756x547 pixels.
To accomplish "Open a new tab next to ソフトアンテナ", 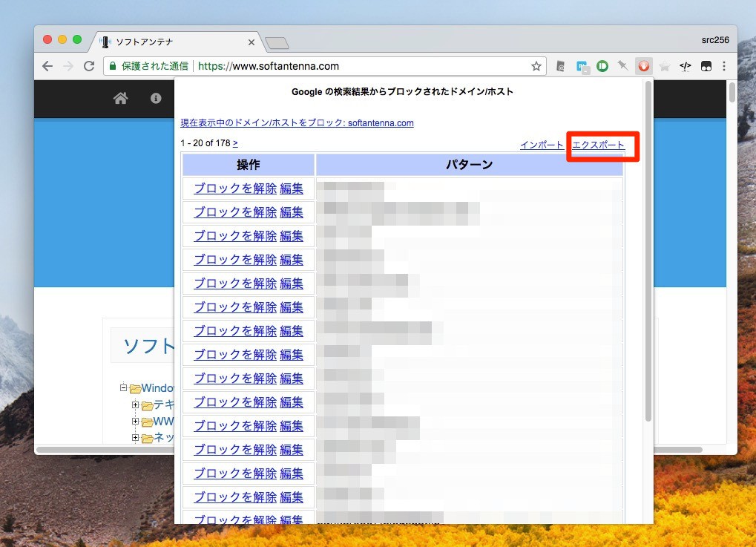I will pos(277,43).
